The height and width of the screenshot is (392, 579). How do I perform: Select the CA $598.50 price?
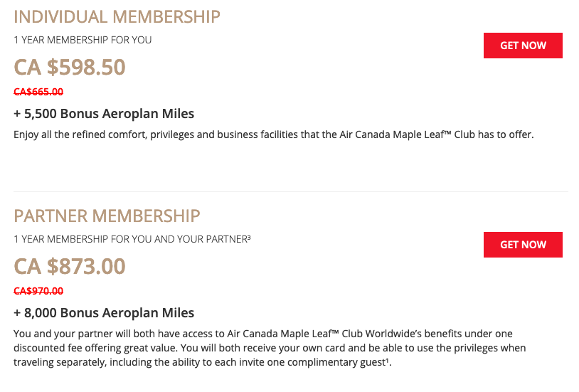(x=70, y=67)
